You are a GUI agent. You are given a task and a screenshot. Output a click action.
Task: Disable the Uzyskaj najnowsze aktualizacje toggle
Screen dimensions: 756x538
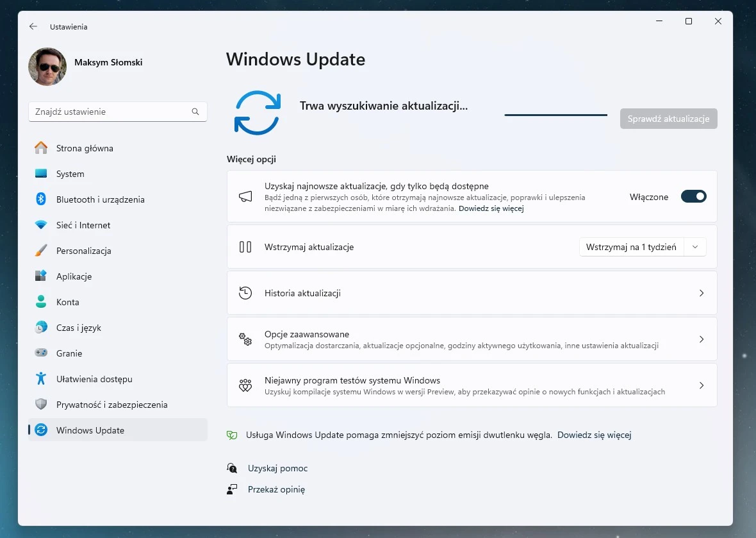pos(694,197)
